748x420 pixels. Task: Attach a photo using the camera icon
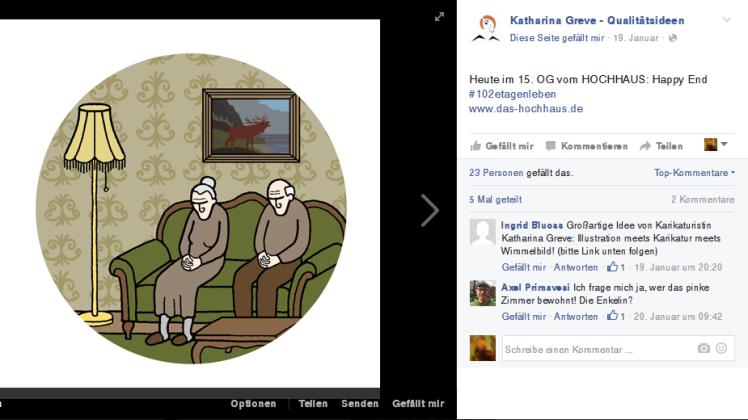tap(704, 348)
